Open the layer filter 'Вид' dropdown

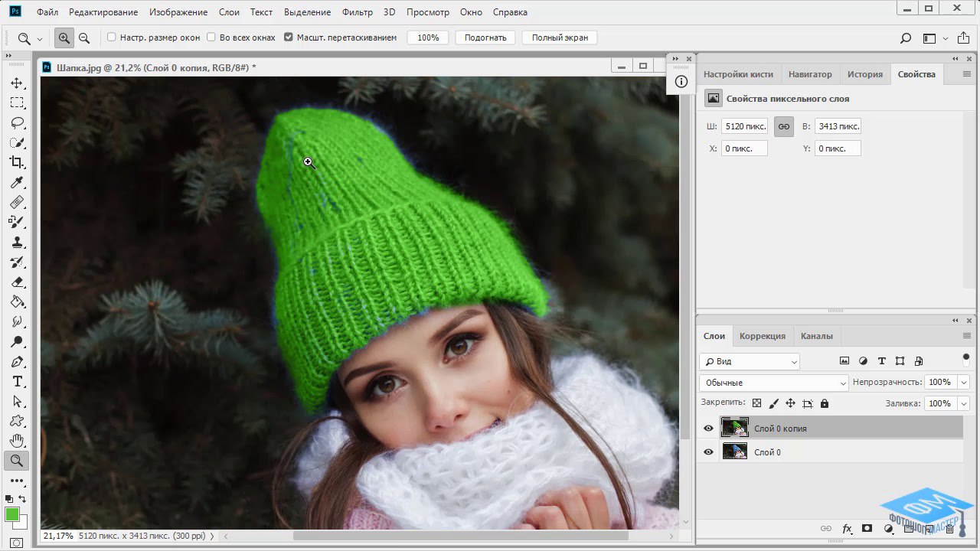click(750, 361)
